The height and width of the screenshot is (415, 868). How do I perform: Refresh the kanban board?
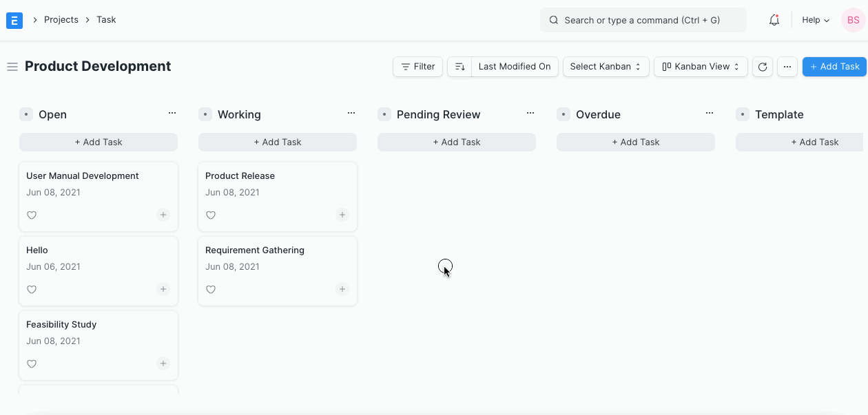tap(763, 66)
